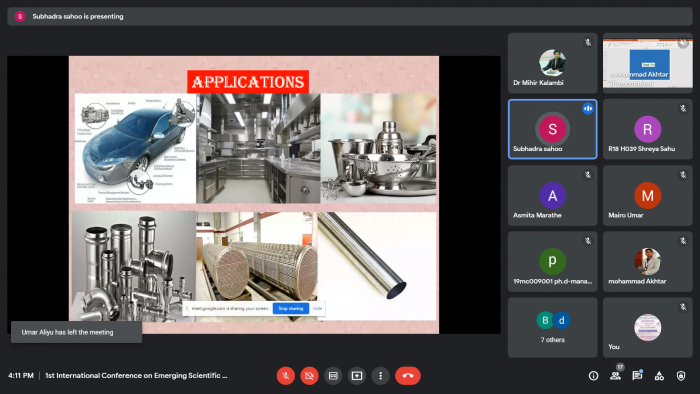Expand the 7 others participants tile
700x394 pixels.
(553, 328)
